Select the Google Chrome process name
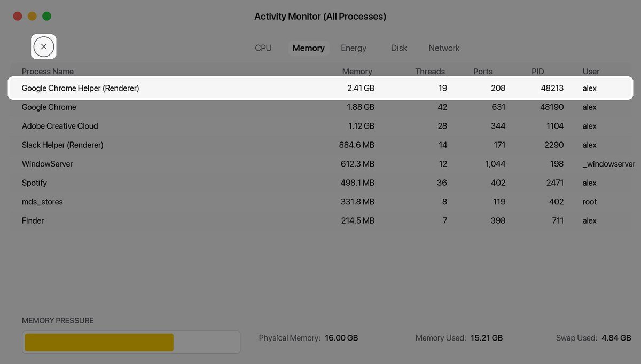The height and width of the screenshot is (364, 641). [49, 107]
